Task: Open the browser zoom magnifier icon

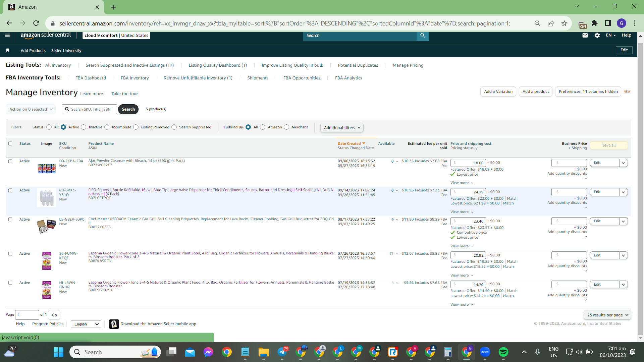Action: [x=537, y=23]
